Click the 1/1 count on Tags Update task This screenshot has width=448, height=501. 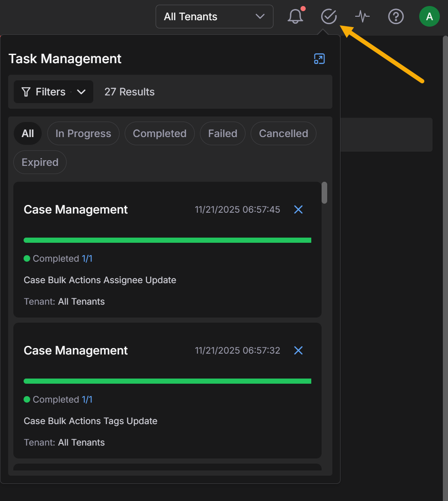[x=87, y=400]
